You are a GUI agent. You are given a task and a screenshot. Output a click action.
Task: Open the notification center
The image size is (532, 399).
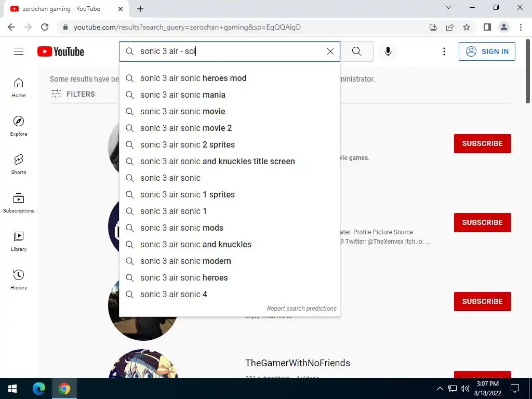[x=515, y=389]
